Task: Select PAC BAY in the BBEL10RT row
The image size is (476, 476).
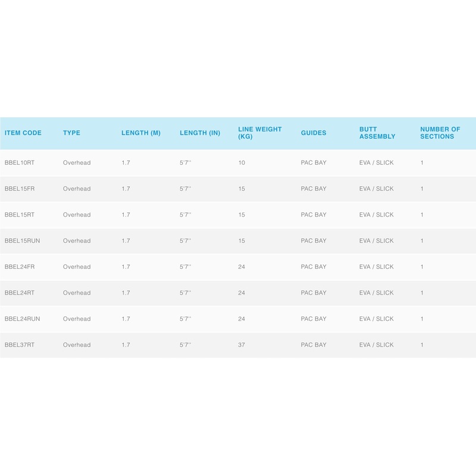Action: 314,162
